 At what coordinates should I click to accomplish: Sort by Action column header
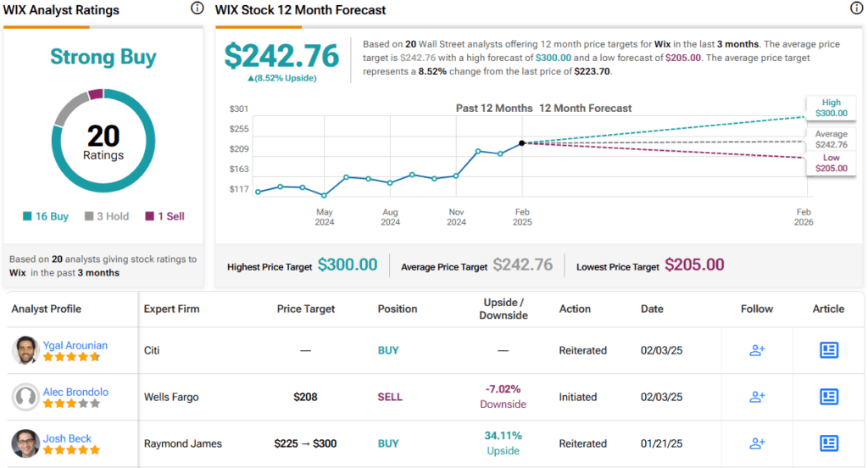click(575, 309)
